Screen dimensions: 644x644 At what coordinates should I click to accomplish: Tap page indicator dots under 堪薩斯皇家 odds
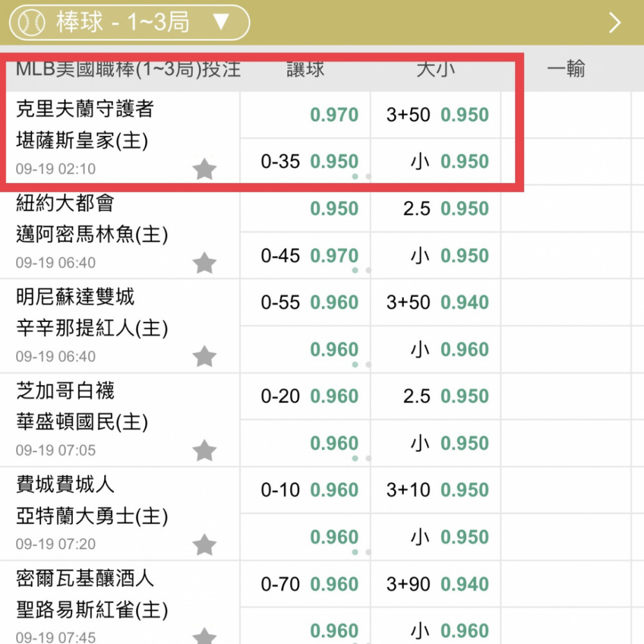click(361, 176)
